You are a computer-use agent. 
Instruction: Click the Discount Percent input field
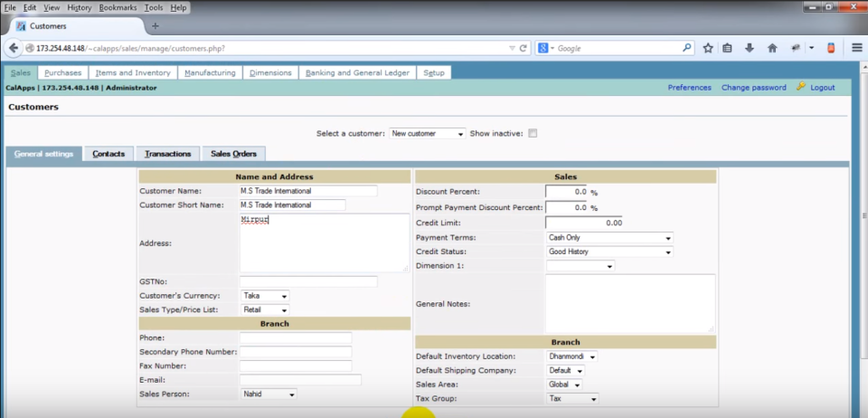point(566,192)
